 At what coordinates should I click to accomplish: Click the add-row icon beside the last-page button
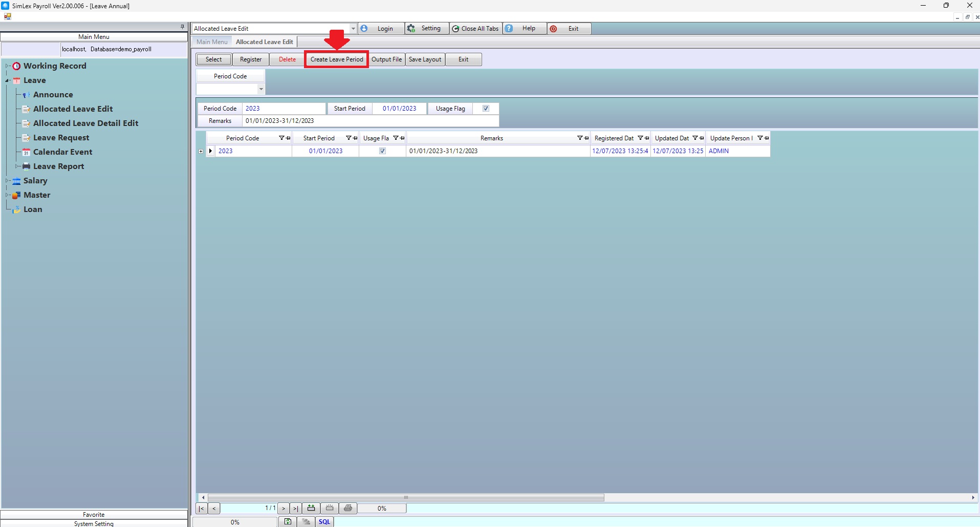click(x=311, y=508)
